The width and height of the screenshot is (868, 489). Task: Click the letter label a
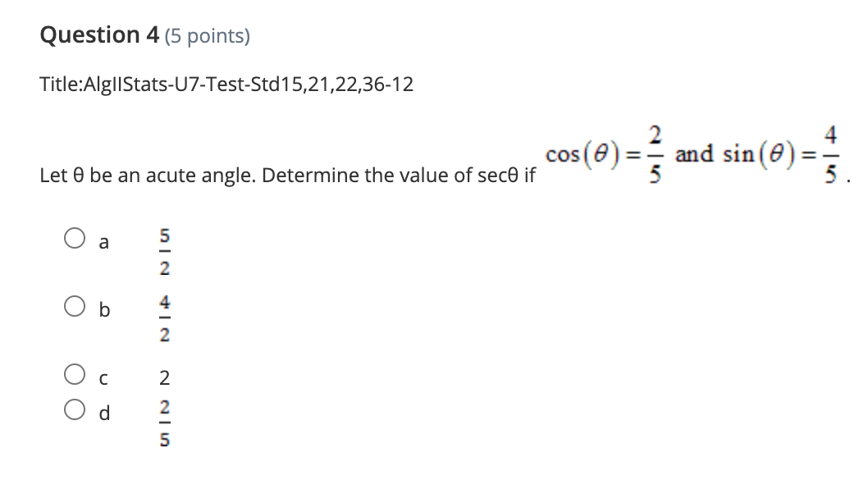coord(103,242)
